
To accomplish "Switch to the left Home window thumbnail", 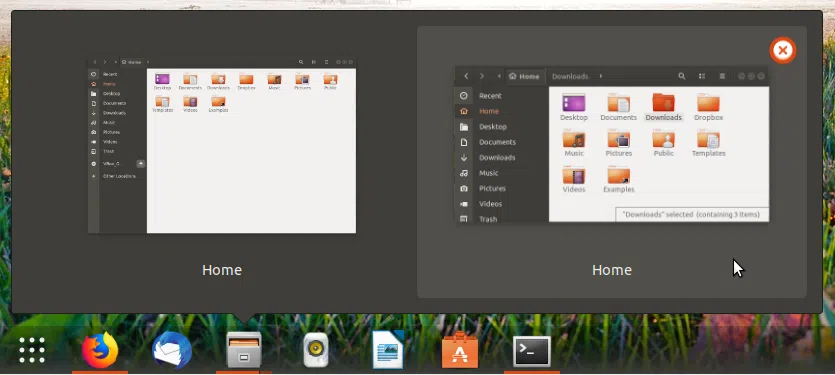I will click(222, 145).
